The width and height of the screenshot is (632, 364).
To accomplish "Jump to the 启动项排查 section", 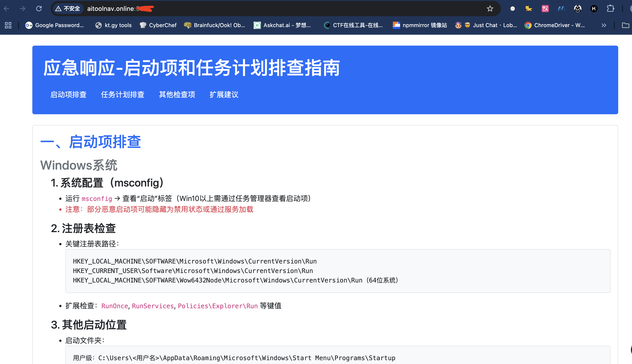I will coord(68,95).
